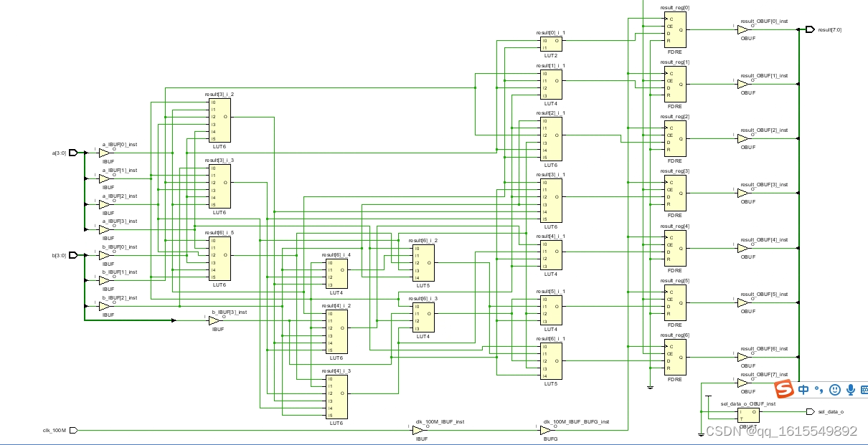Select the result[6]_i_3 LUT4 cell
Viewport: 868px width, 445px height.
(x=423, y=317)
